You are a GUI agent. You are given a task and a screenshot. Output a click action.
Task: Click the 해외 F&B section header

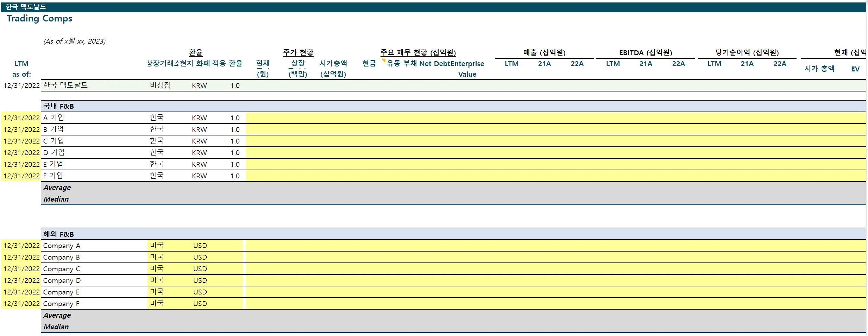[x=58, y=234]
